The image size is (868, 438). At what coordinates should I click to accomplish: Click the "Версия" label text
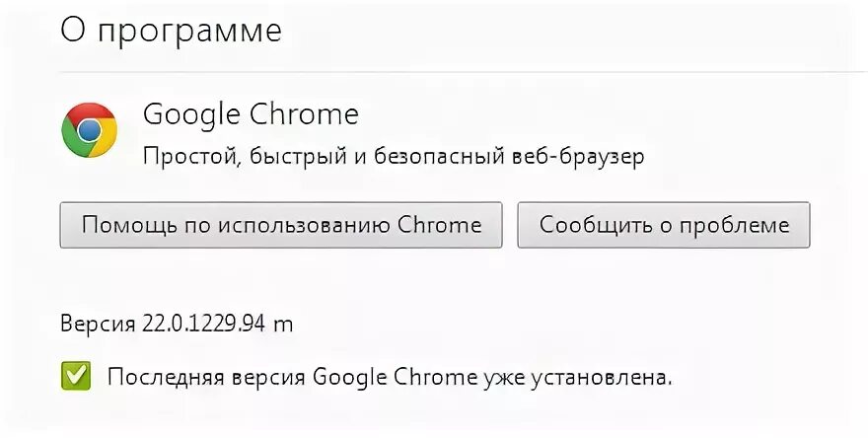95,324
